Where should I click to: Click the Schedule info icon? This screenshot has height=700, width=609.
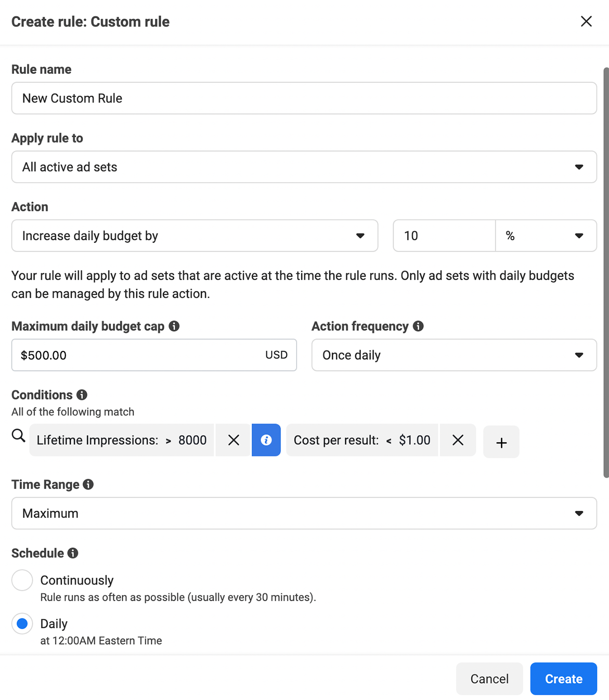73,553
